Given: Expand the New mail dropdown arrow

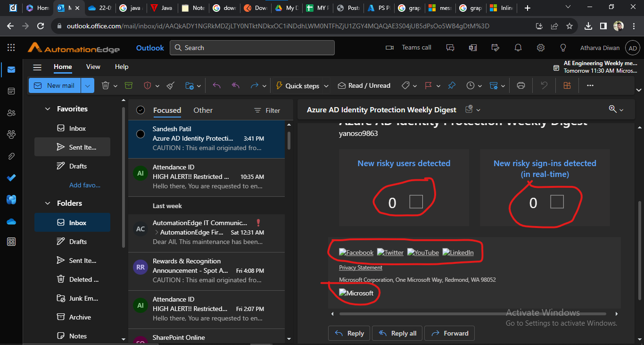Looking at the screenshot, I should pos(88,85).
